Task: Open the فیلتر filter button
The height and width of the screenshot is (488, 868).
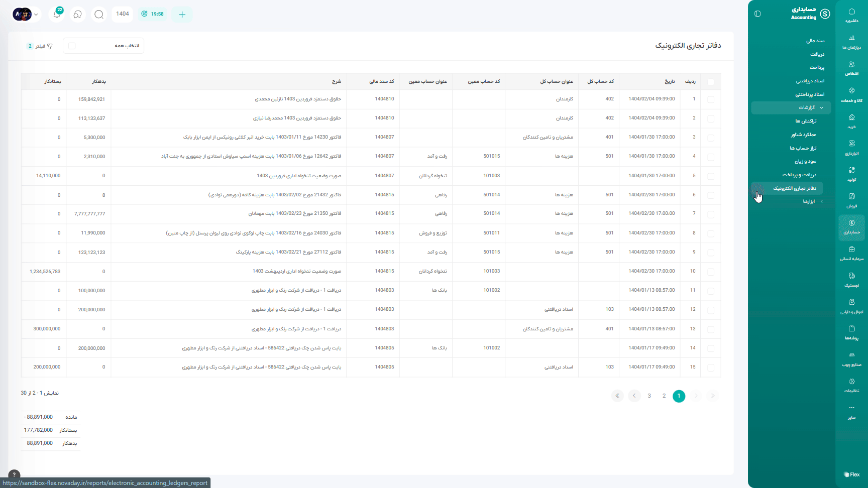Action: coord(40,46)
